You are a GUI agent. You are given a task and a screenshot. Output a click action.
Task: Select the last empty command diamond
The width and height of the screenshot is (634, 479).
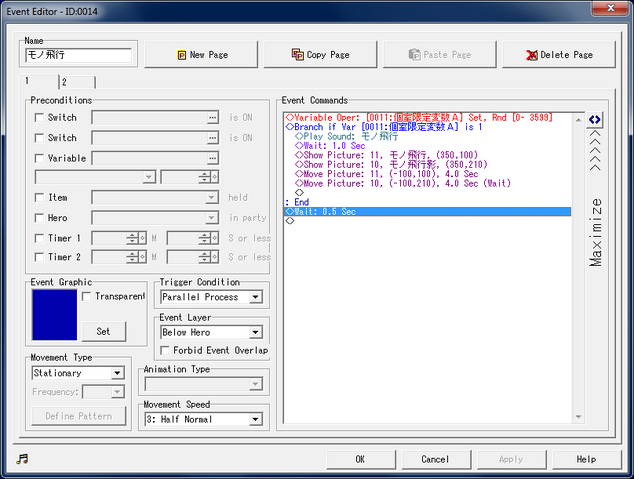[290, 221]
